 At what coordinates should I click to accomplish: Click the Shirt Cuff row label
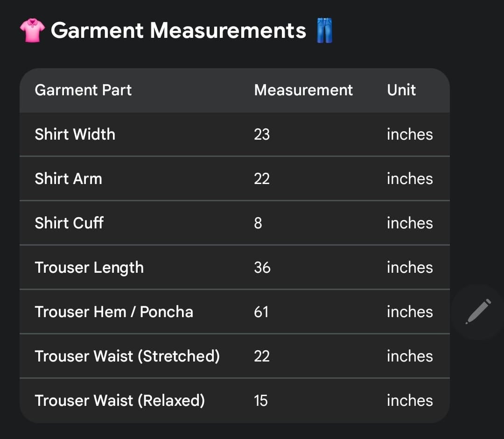[x=69, y=223]
